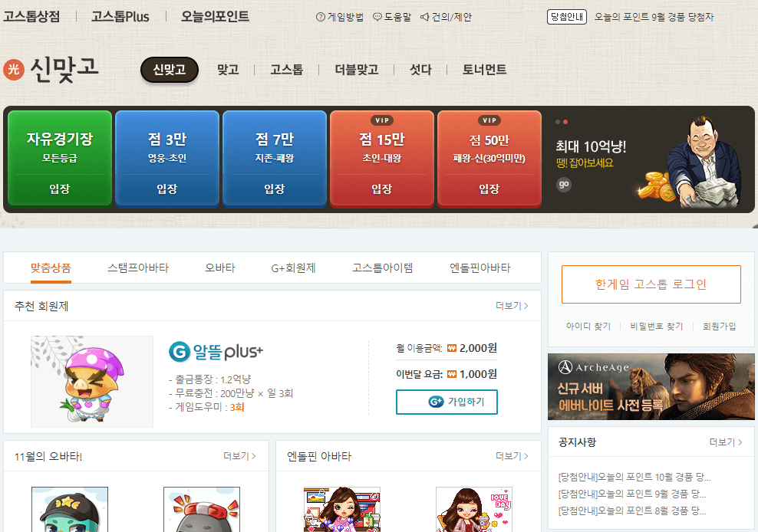758x532 pixels.
Task: Open 도움말 speech bubble link
Action: (392, 17)
